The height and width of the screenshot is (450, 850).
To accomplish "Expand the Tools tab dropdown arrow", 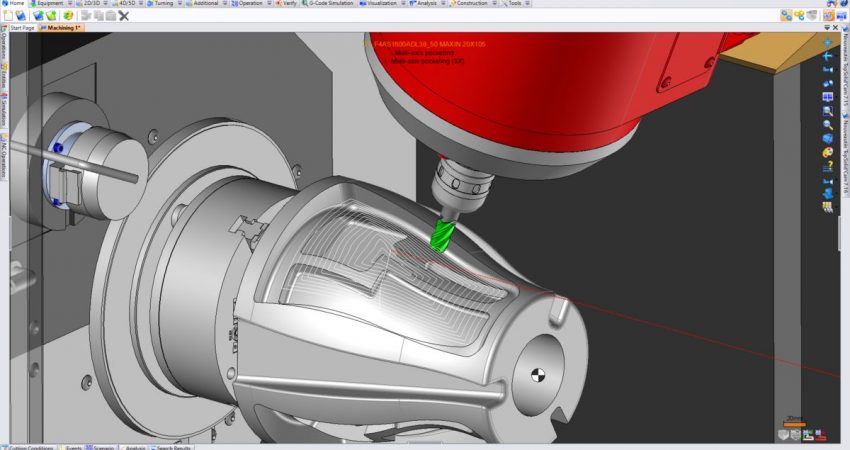I will coord(527,3).
